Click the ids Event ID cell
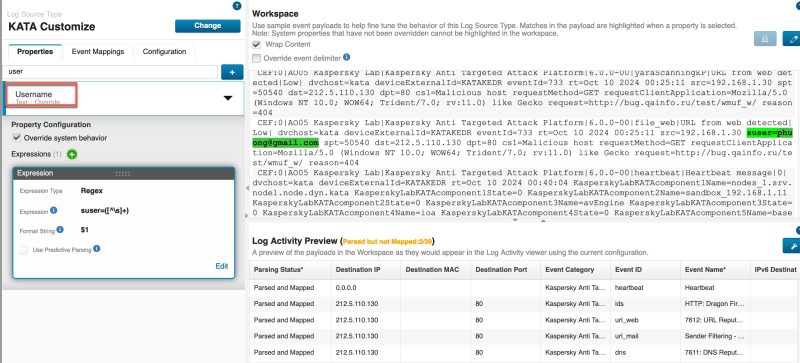This screenshot has height=363, width=800. (645, 304)
